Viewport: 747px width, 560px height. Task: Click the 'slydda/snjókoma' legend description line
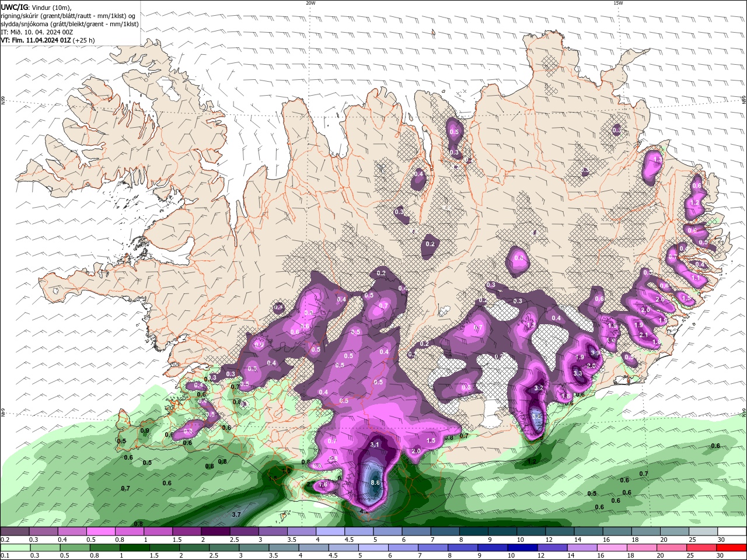tap(70, 24)
